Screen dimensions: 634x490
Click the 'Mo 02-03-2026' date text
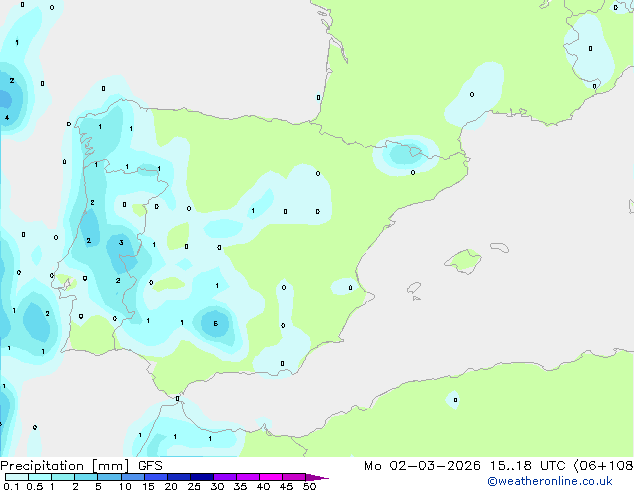422,466
